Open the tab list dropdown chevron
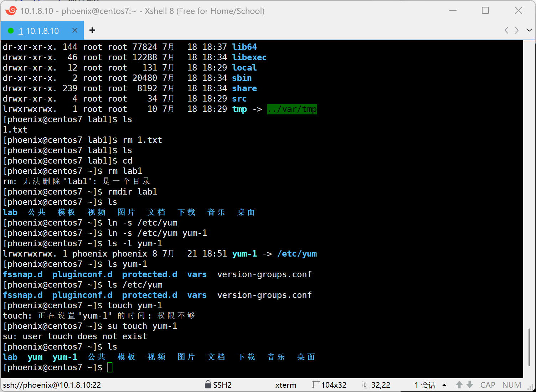Viewport: 536px width, 392px height. (x=529, y=31)
